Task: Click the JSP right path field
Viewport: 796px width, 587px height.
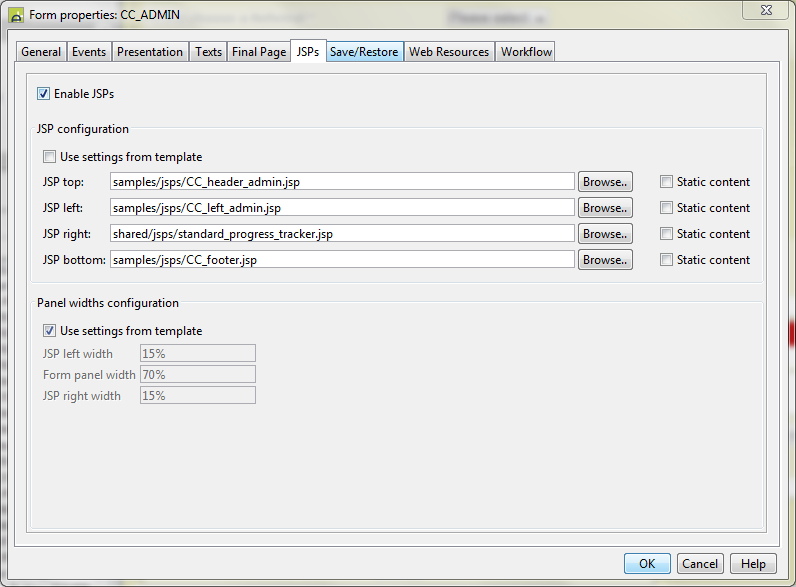Action: (342, 234)
